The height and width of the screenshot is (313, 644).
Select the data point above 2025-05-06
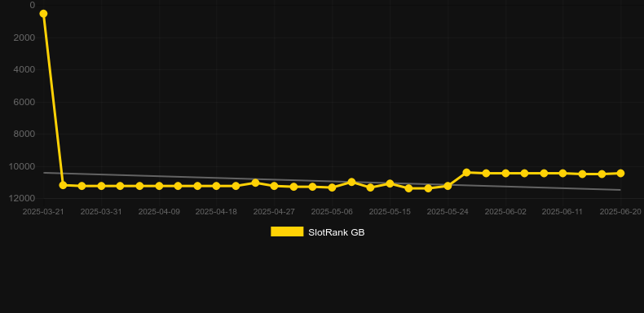click(332, 187)
